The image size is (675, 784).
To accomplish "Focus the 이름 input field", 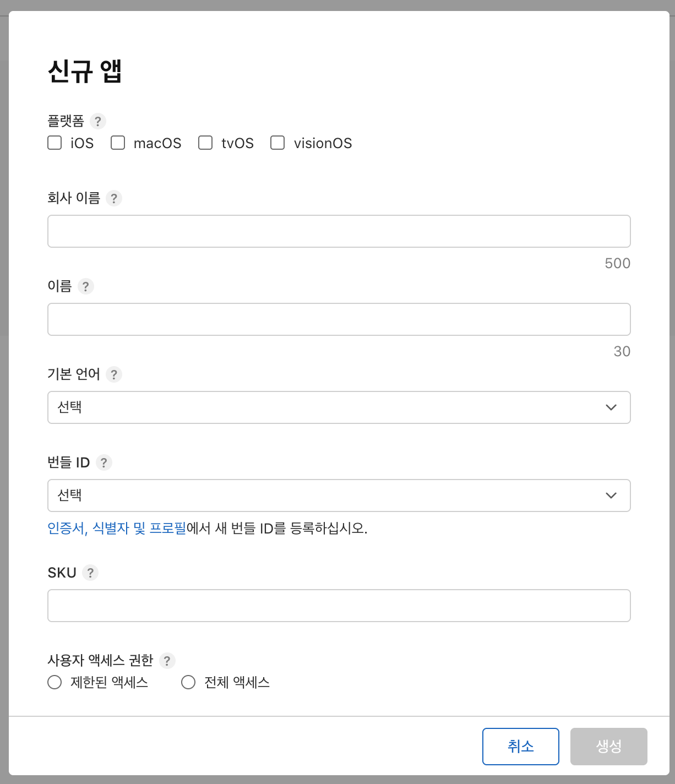I will (339, 319).
